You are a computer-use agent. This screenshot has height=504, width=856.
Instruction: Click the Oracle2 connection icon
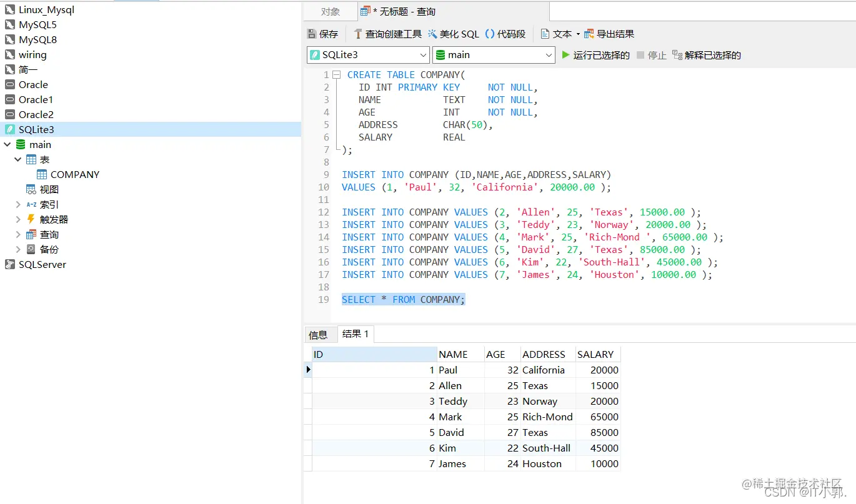click(x=9, y=115)
